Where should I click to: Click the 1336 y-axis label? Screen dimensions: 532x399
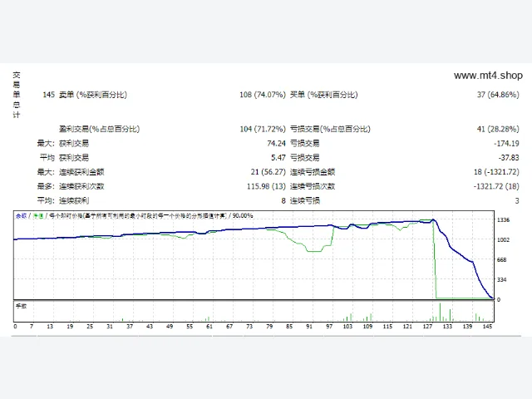[503, 220]
